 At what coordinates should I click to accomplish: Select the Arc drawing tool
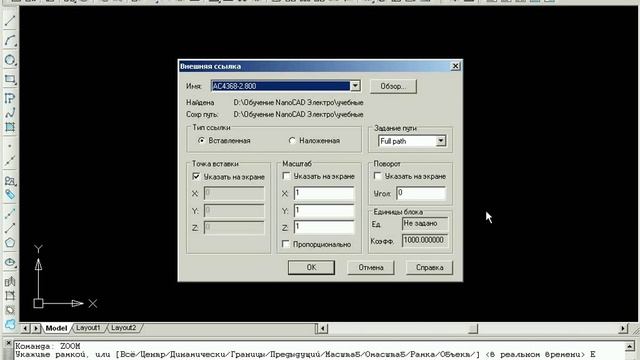10,40
